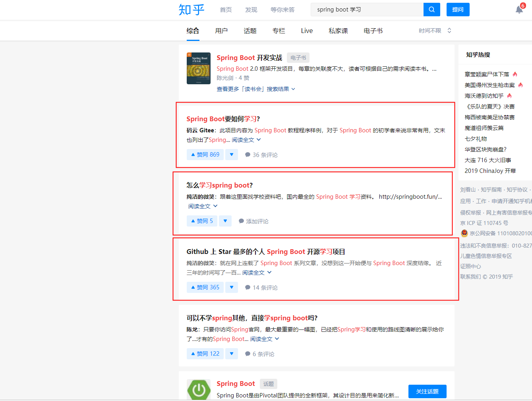
Task: Open footer link 证照中心
Action: [470, 266]
